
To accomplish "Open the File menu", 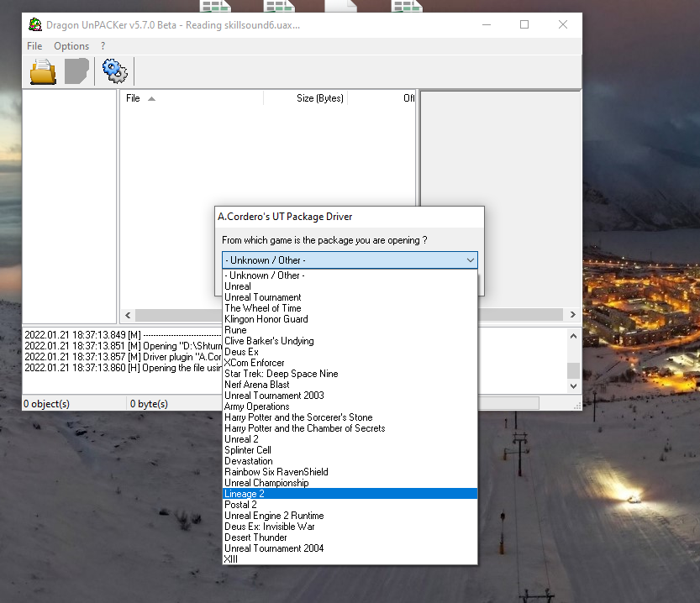I will coord(34,46).
